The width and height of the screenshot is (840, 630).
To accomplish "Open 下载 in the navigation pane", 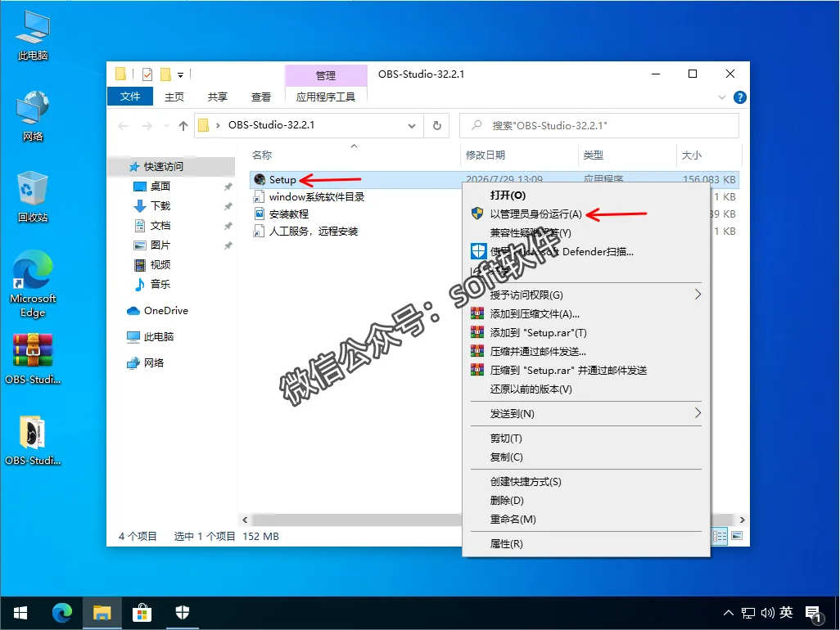I will pyautogui.click(x=160, y=206).
